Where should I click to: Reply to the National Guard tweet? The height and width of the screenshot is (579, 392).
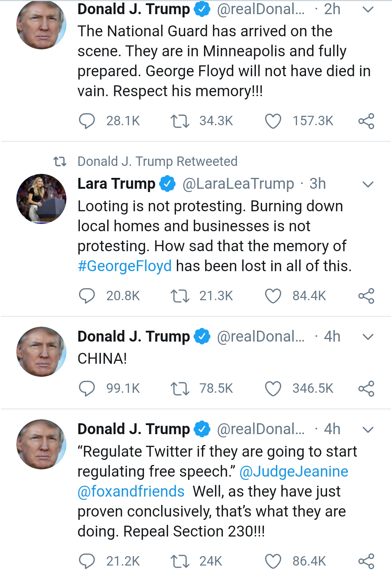87,121
